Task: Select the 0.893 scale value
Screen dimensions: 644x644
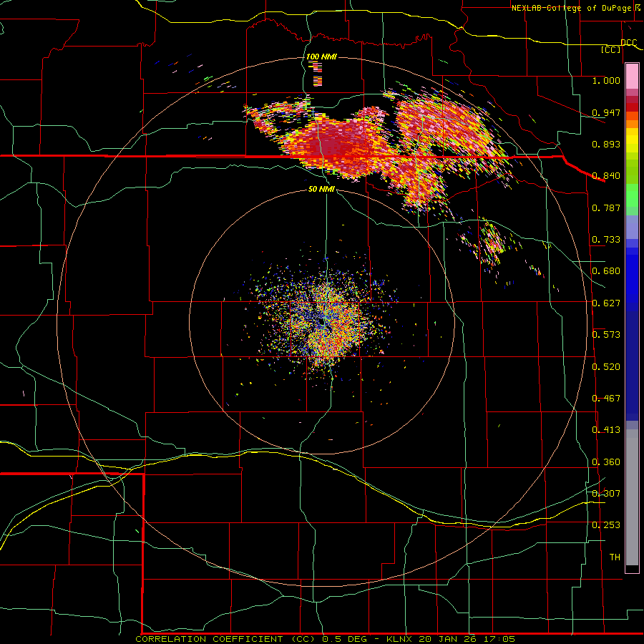Action: 606,144
